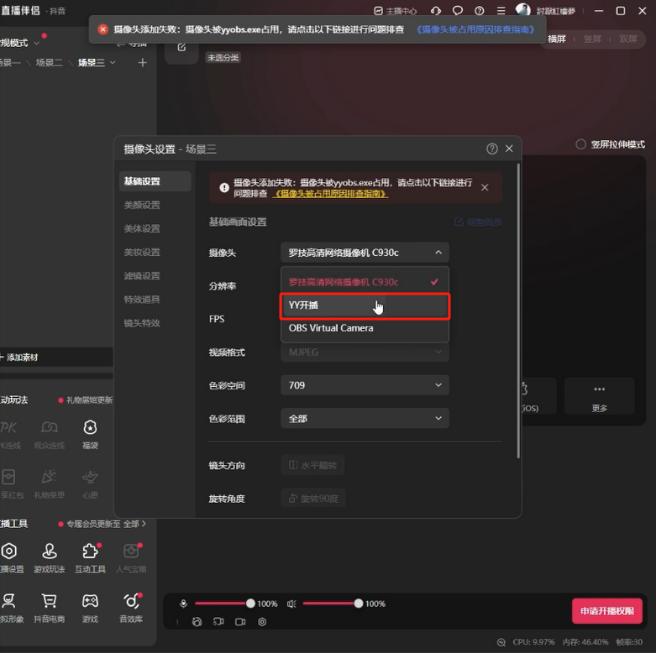Click the microphone volume slider handle
The height and width of the screenshot is (653, 656).
(250, 604)
